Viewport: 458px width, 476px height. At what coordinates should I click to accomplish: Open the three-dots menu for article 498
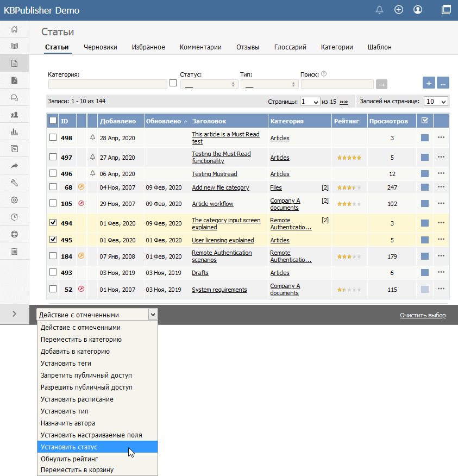[441, 137]
